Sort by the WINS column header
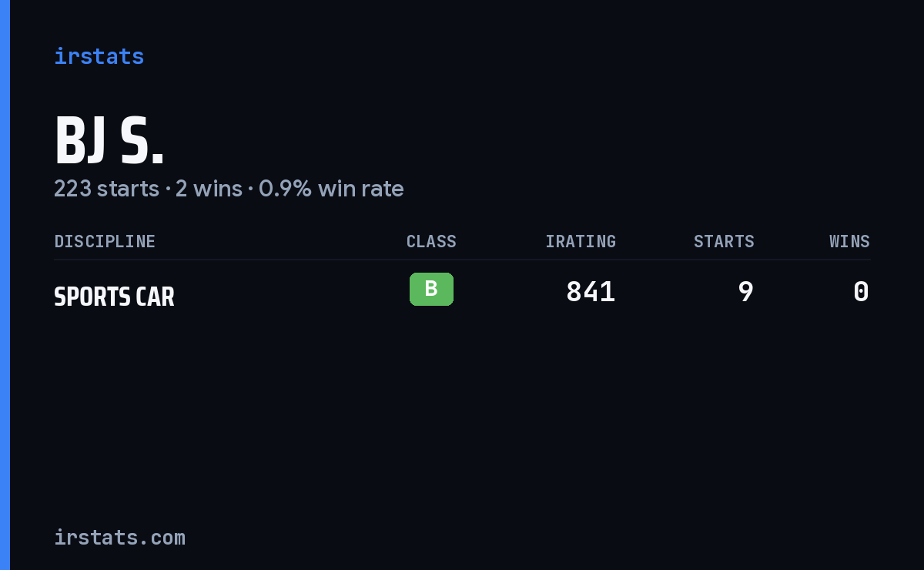The width and height of the screenshot is (924, 570). [x=849, y=242]
